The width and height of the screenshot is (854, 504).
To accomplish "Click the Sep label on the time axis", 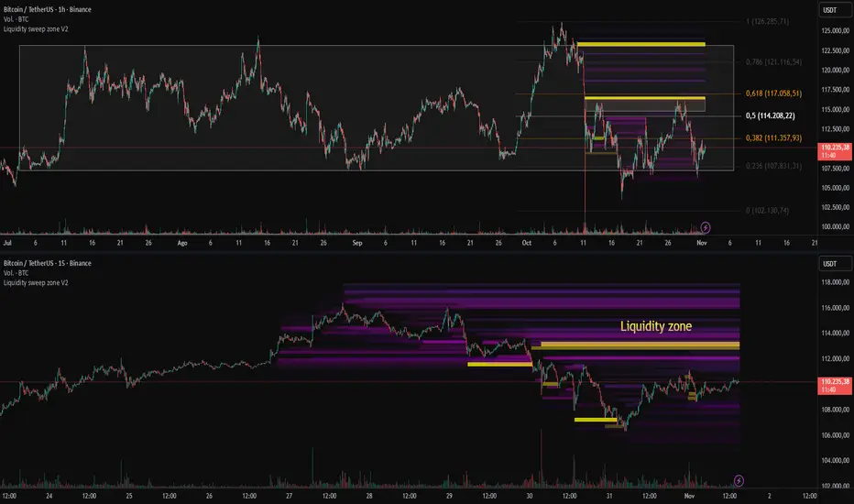I will (357, 243).
